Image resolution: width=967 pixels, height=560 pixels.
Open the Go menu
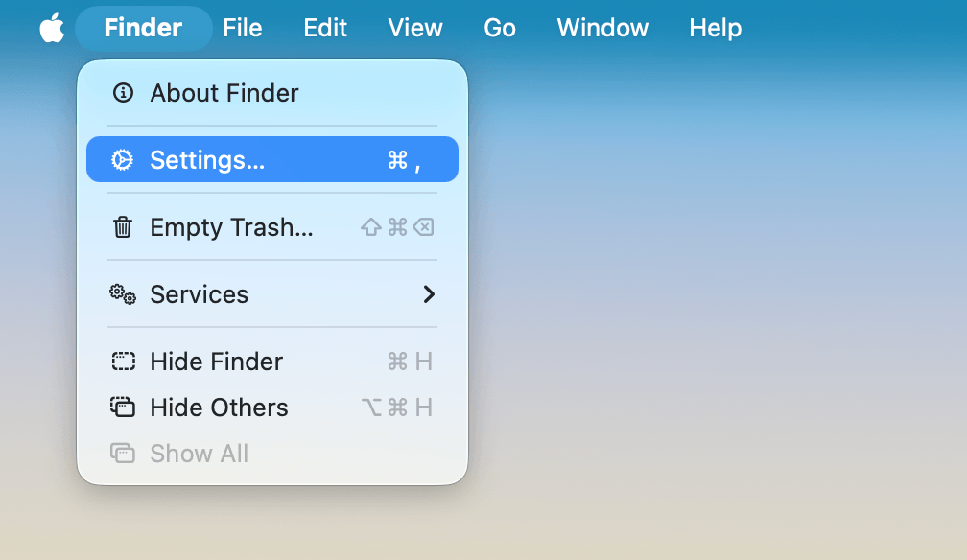click(x=499, y=28)
